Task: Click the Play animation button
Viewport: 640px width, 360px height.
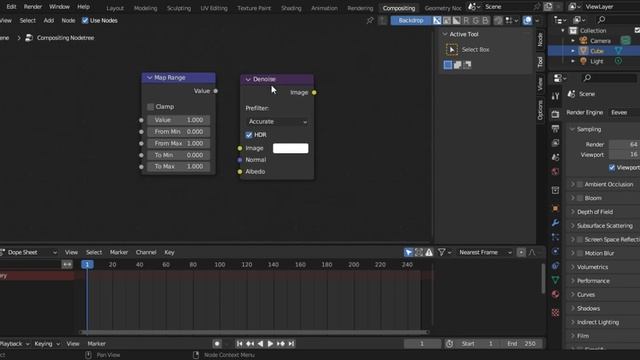Action: click(x=270, y=344)
